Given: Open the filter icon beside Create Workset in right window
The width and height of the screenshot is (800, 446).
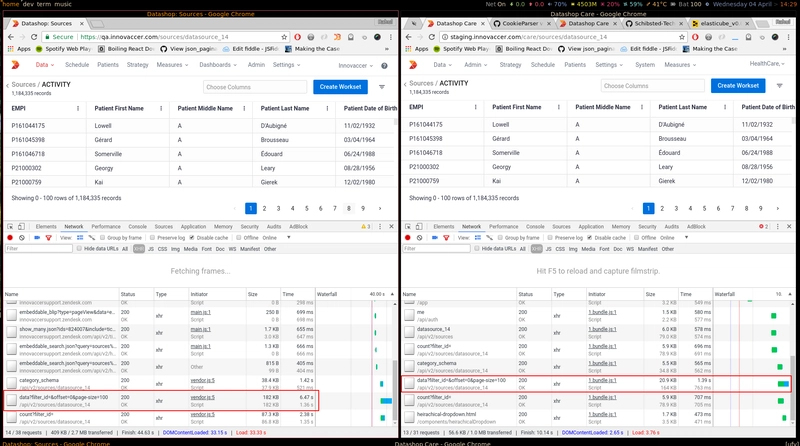Looking at the screenshot, I should (780, 86).
